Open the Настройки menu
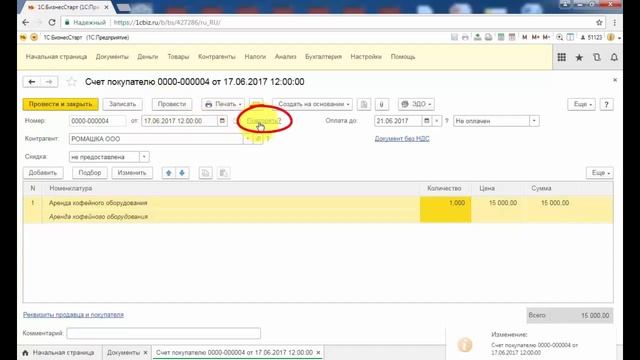 point(366,57)
